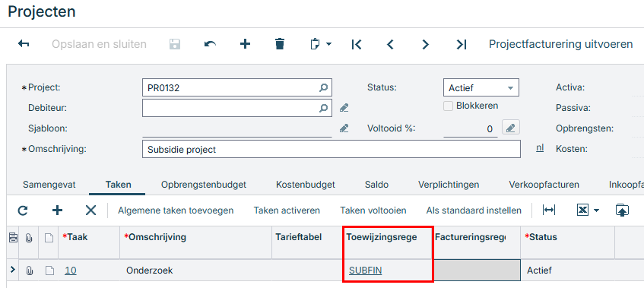Click the Voltooid % value field
Screen dimensions: 644x288
pyautogui.click(x=471, y=129)
